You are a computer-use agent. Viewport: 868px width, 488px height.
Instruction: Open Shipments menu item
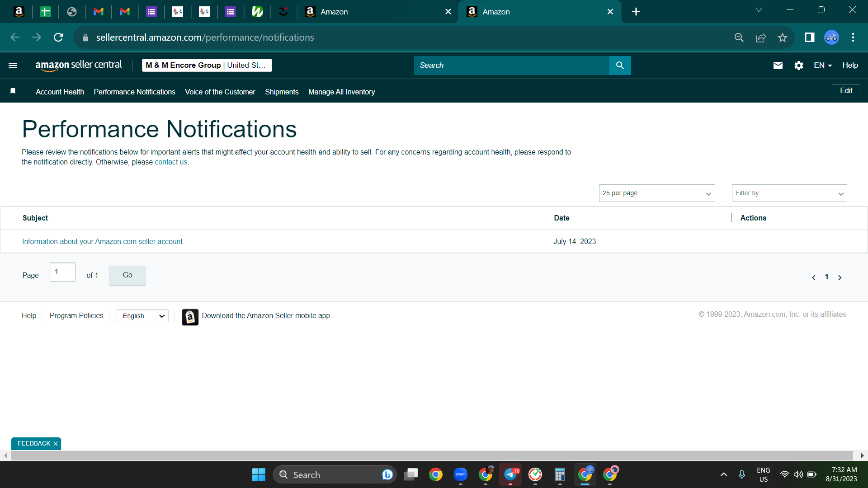pyautogui.click(x=282, y=92)
